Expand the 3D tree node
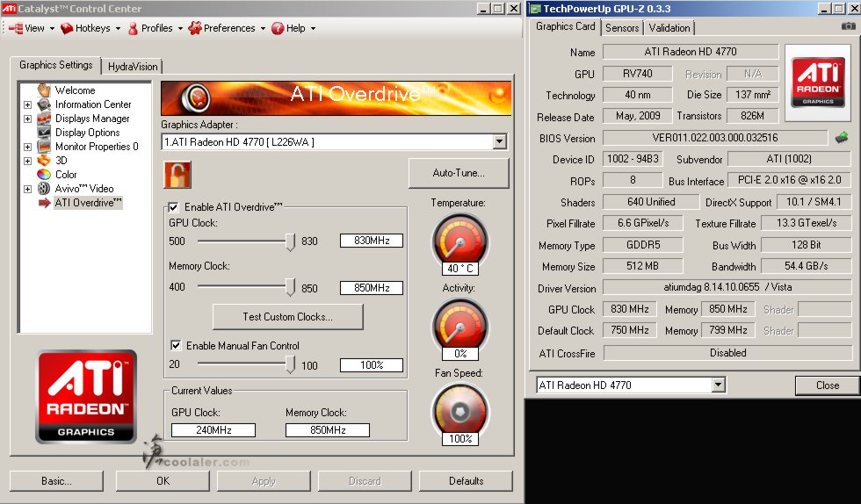The image size is (861, 504). point(27,161)
